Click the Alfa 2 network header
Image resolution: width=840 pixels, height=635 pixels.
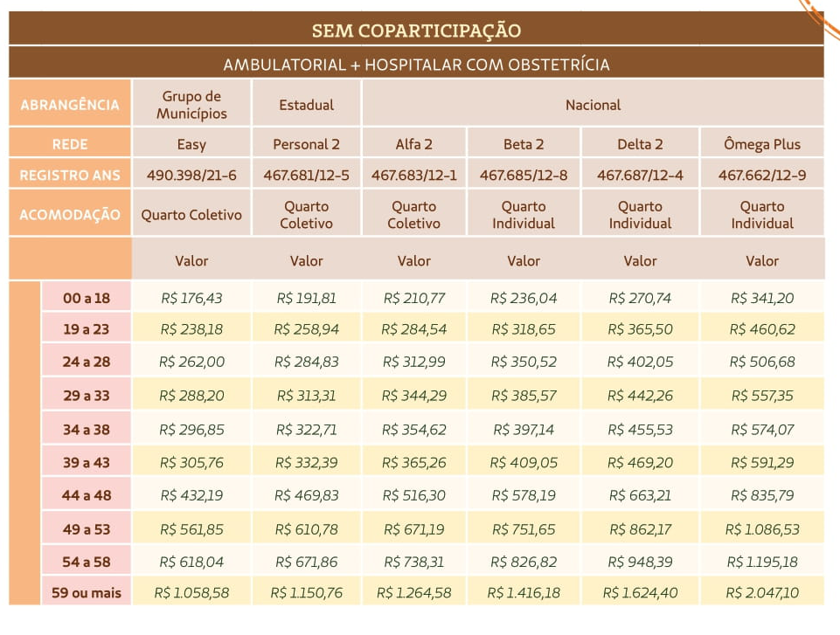point(413,144)
